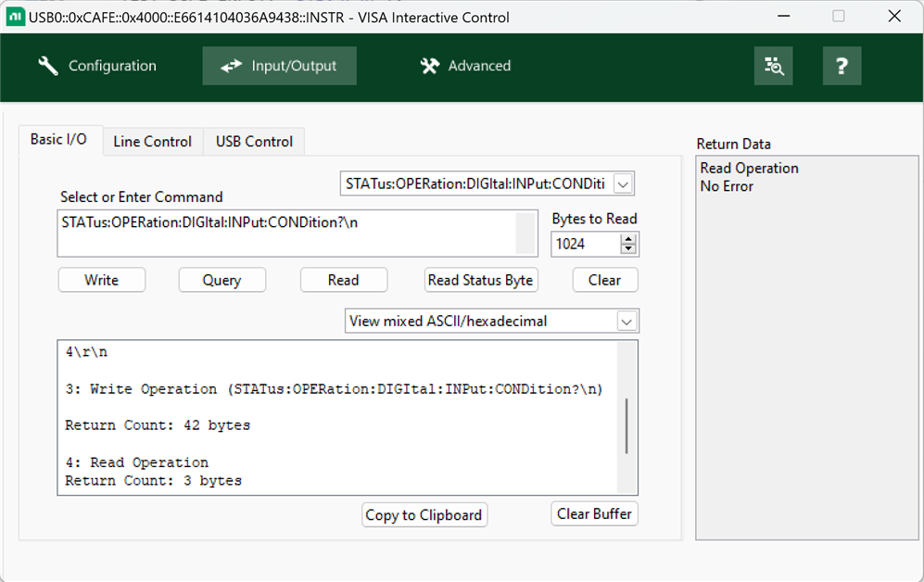Switch to the Line Control tab
924x582 pixels.
coord(152,142)
